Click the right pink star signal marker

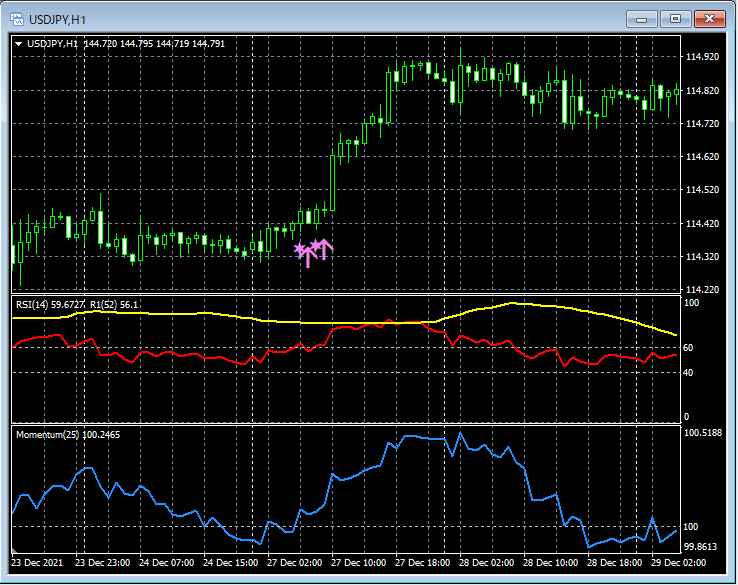tap(315, 245)
